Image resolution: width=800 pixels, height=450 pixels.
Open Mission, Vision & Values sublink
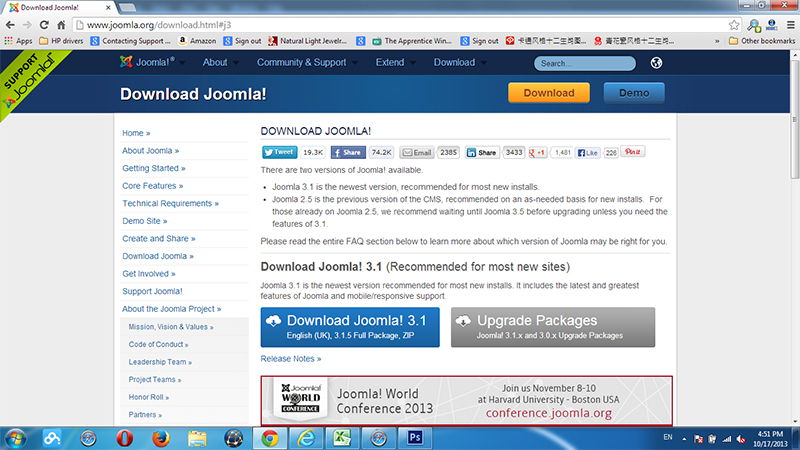[x=171, y=327]
